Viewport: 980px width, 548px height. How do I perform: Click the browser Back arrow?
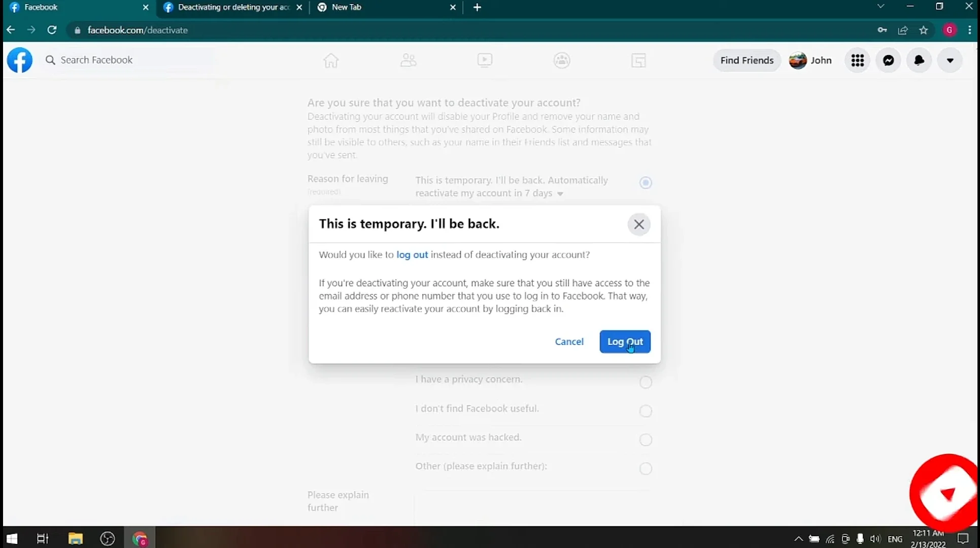11,30
